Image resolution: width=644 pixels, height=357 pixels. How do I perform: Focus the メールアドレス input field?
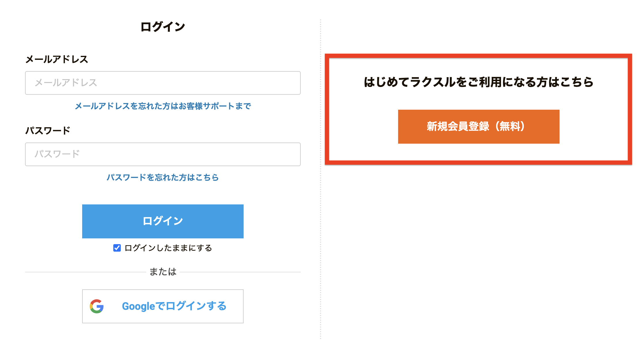coord(163,83)
